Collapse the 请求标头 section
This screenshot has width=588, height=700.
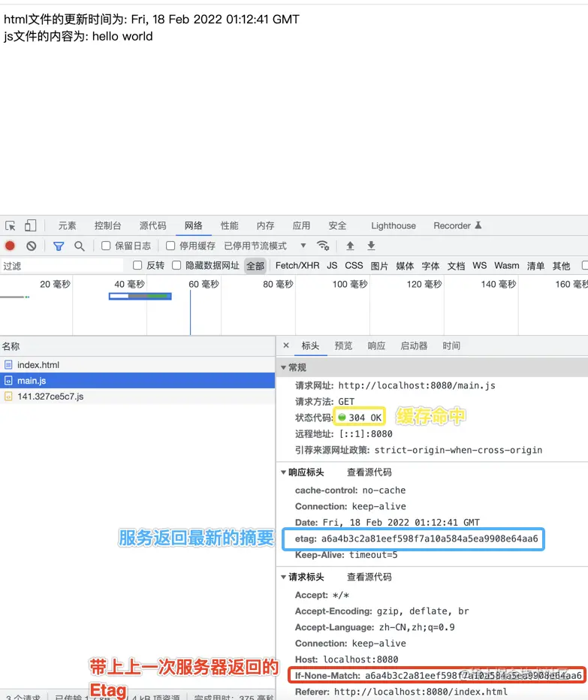pyautogui.click(x=283, y=578)
